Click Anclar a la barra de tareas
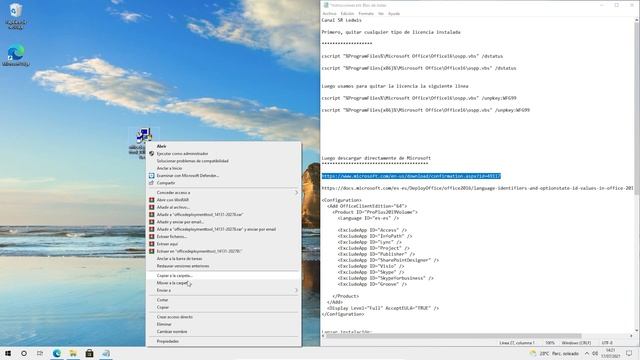The image size is (640, 360). point(179,259)
